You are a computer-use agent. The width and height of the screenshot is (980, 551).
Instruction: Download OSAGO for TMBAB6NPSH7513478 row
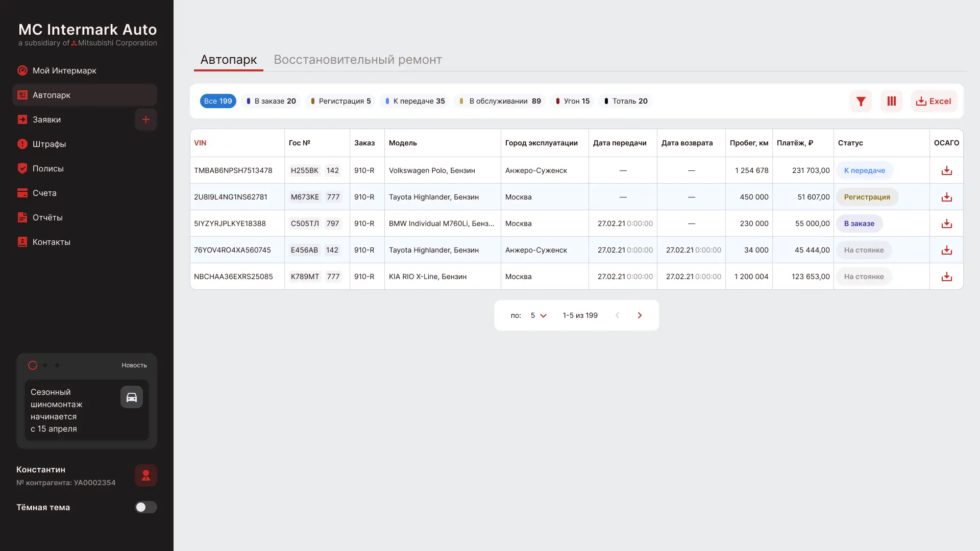947,170
